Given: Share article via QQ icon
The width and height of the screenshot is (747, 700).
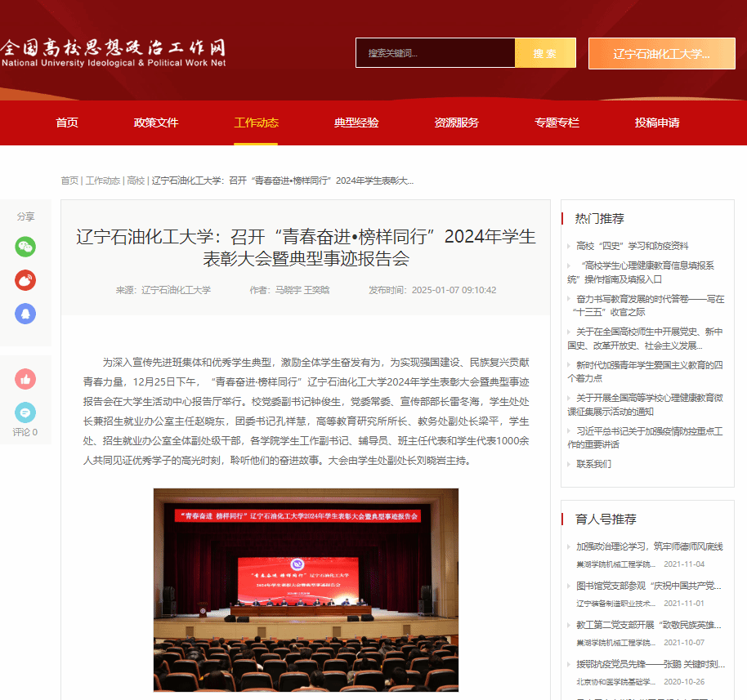Looking at the screenshot, I should (x=25, y=313).
